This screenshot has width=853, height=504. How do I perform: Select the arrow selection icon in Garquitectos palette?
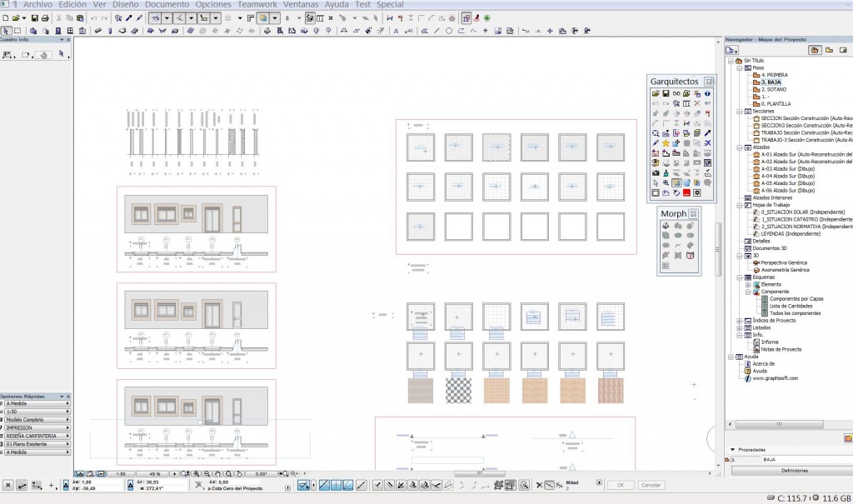655,182
